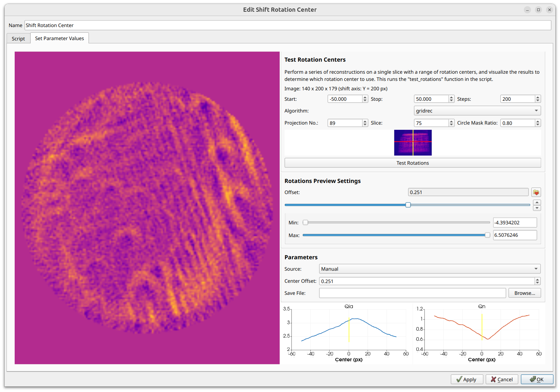Image resolution: width=560 pixels, height=392 pixels.
Task: Increase the Slice value
Action: [x=451, y=121]
